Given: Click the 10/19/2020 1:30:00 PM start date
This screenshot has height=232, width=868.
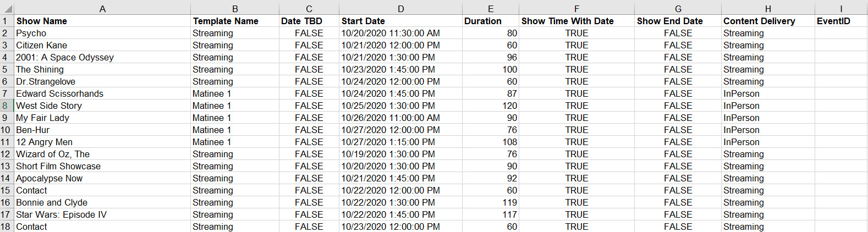Looking at the screenshot, I should click(400, 154).
